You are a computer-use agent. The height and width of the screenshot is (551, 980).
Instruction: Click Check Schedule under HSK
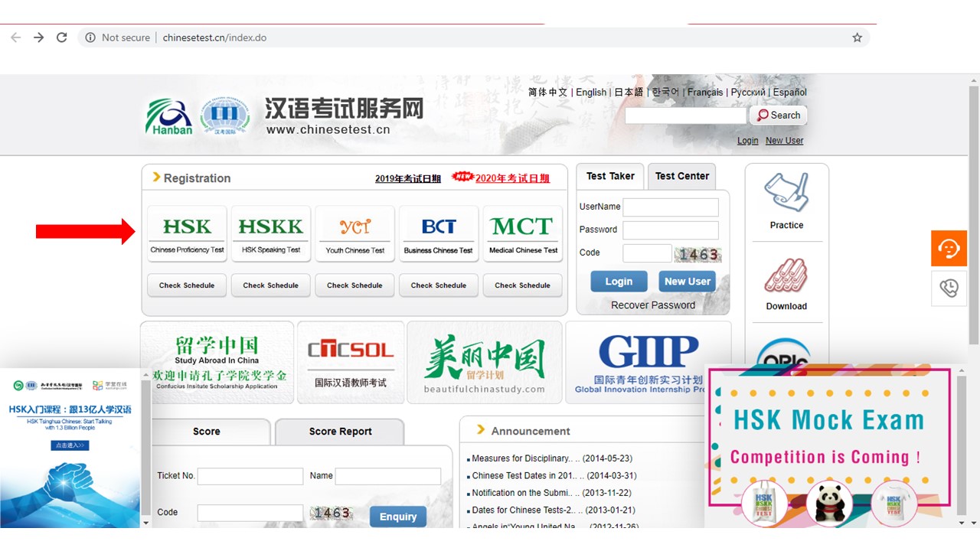click(187, 285)
